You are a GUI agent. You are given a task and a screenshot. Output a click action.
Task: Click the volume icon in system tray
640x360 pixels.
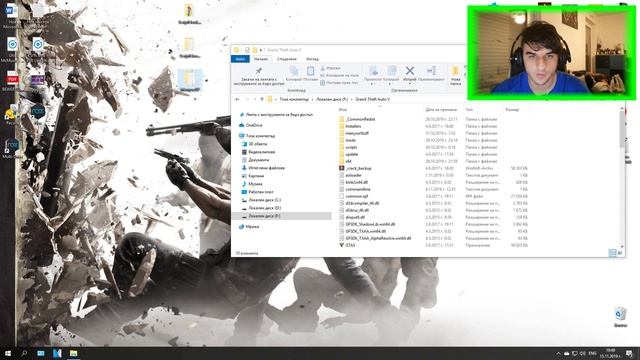(583, 353)
